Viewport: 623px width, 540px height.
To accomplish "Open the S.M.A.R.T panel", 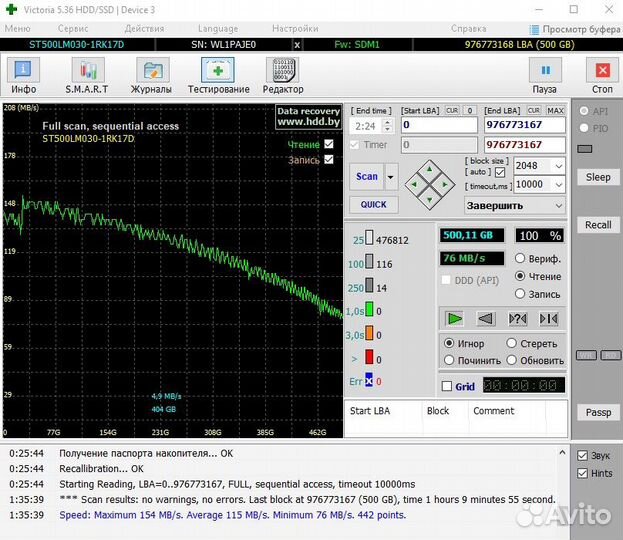I will point(87,76).
